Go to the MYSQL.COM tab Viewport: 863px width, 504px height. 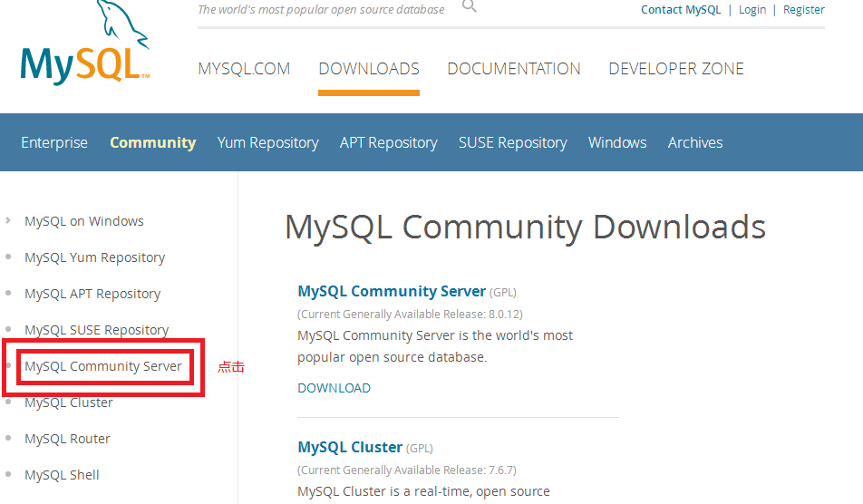(x=244, y=69)
